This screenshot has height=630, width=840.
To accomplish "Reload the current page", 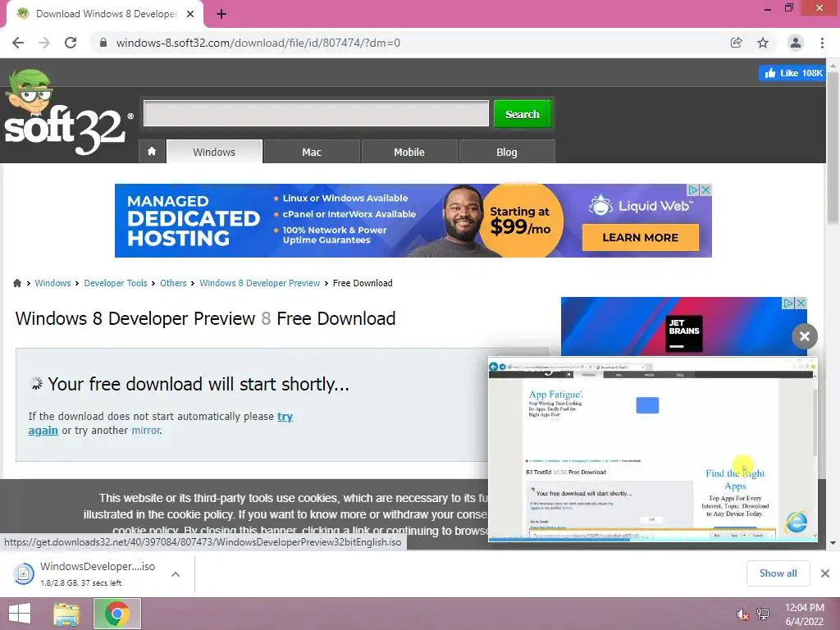I will [x=71, y=43].
